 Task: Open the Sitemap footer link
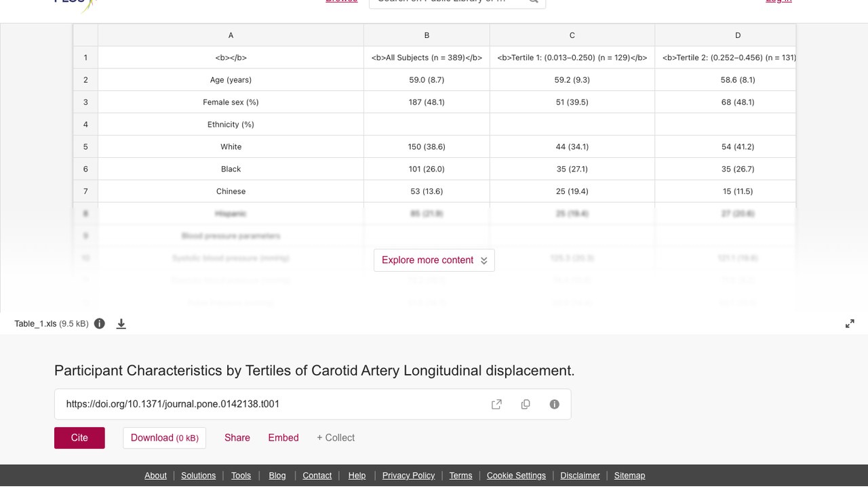[630, 476]
